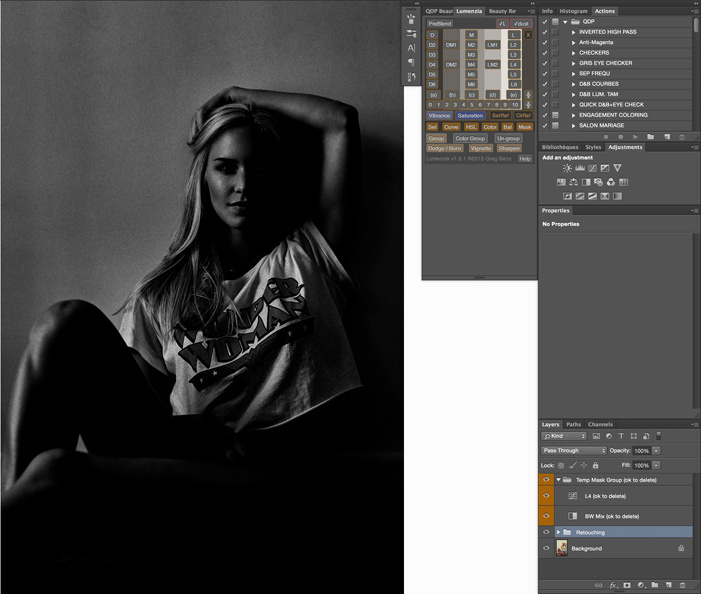
Task: Add a Color Lookup adjustment
Action: [x=623, y=182]
